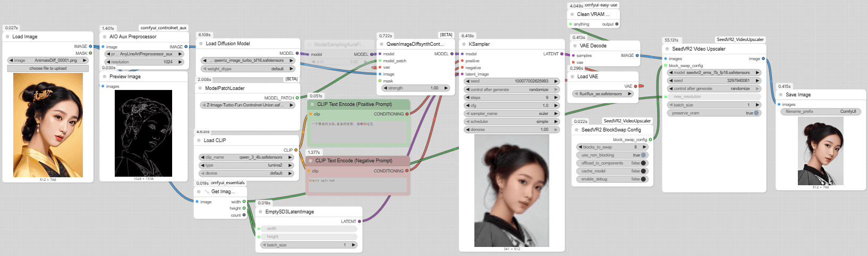868x256 pixels.
Task: Increase KSampler steps with the right arrow
Action: [556, 97]
